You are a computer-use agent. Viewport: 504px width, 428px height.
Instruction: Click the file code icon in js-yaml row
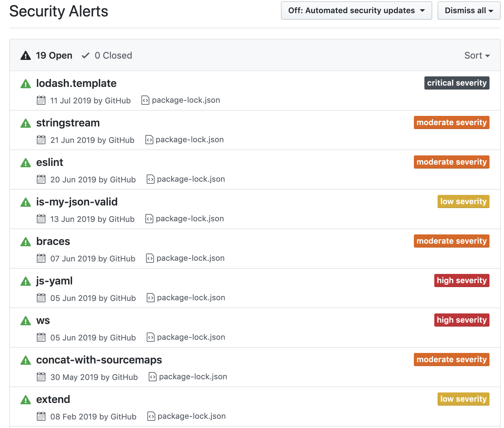tap(151, 298)
